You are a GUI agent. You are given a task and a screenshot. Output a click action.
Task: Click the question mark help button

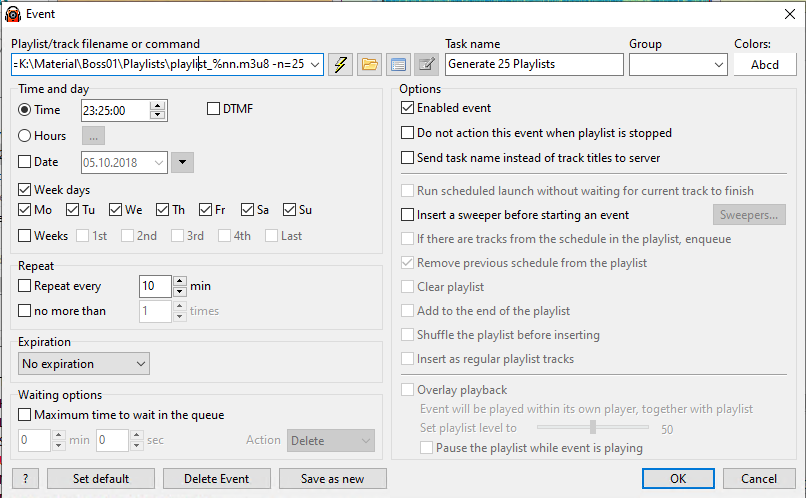[25, 478]
